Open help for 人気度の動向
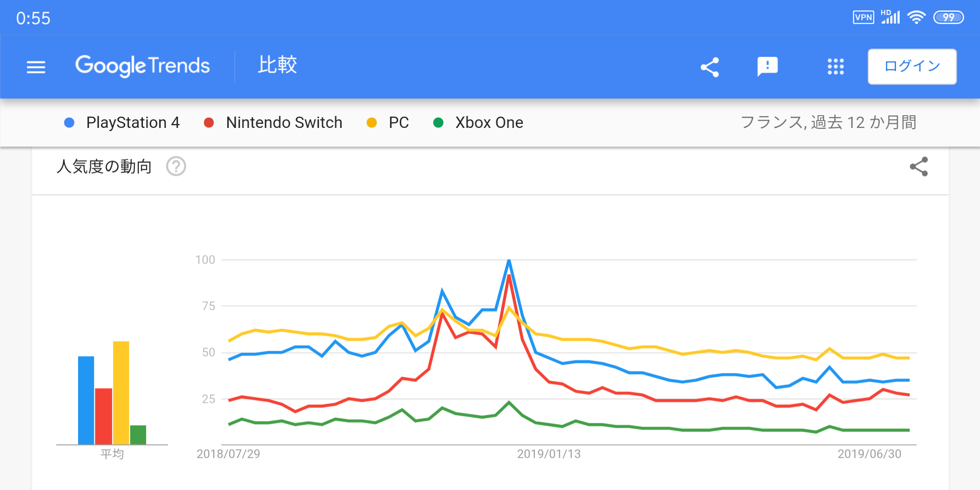The width and height of the screenshot is (980, 490). pos(176,167)
